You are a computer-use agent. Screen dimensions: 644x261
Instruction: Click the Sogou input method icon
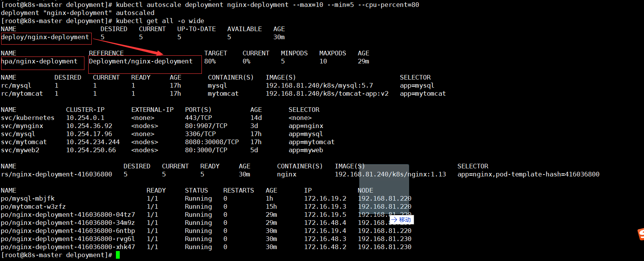click(x=641, y=234)
